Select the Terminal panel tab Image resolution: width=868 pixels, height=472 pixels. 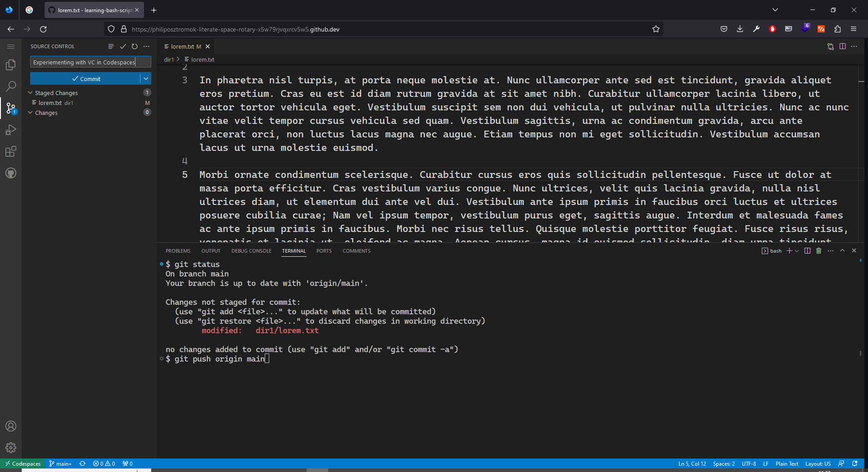point(294,251)
